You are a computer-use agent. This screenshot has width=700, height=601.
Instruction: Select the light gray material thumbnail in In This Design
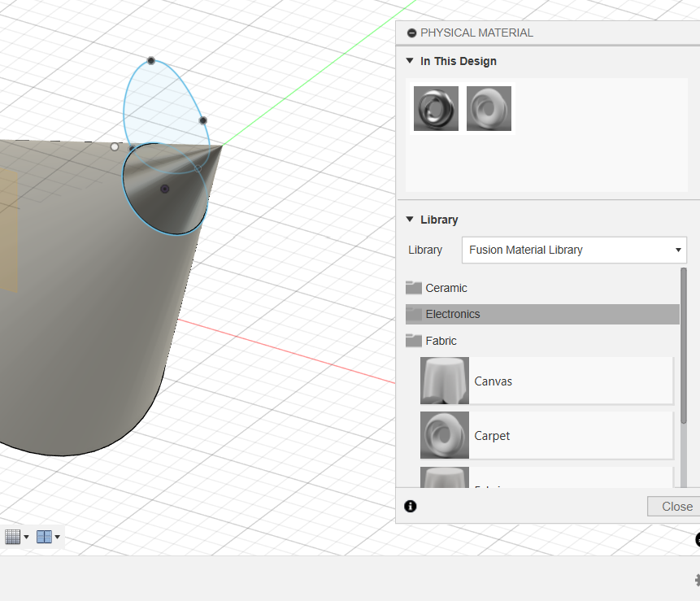[x=489, y=108]
